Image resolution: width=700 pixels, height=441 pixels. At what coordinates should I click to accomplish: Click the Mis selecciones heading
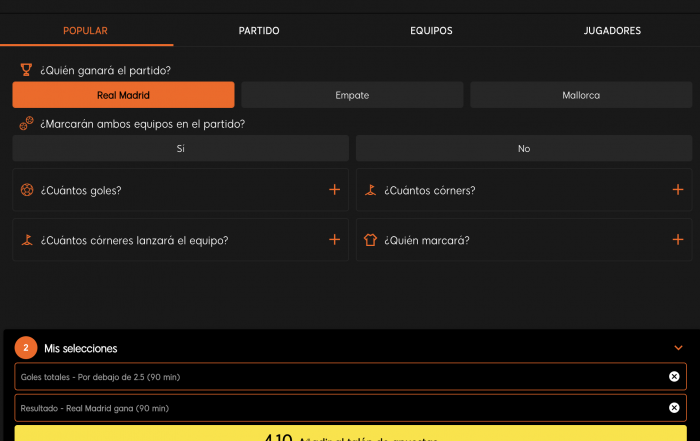pos(81,349)
